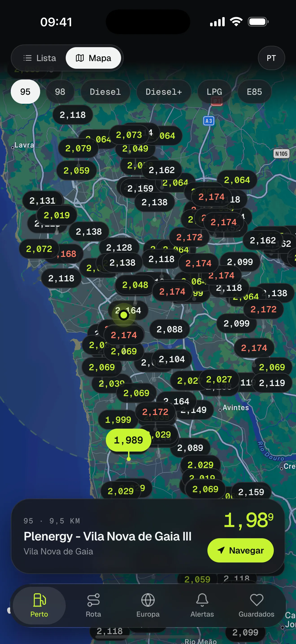Viewport: 296px width, 644px height.
Task: Open the Perto tab
Action: 39,605
